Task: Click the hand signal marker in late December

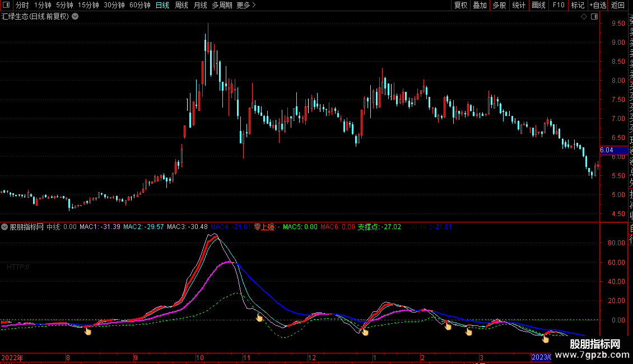Action: pos(365,332)
